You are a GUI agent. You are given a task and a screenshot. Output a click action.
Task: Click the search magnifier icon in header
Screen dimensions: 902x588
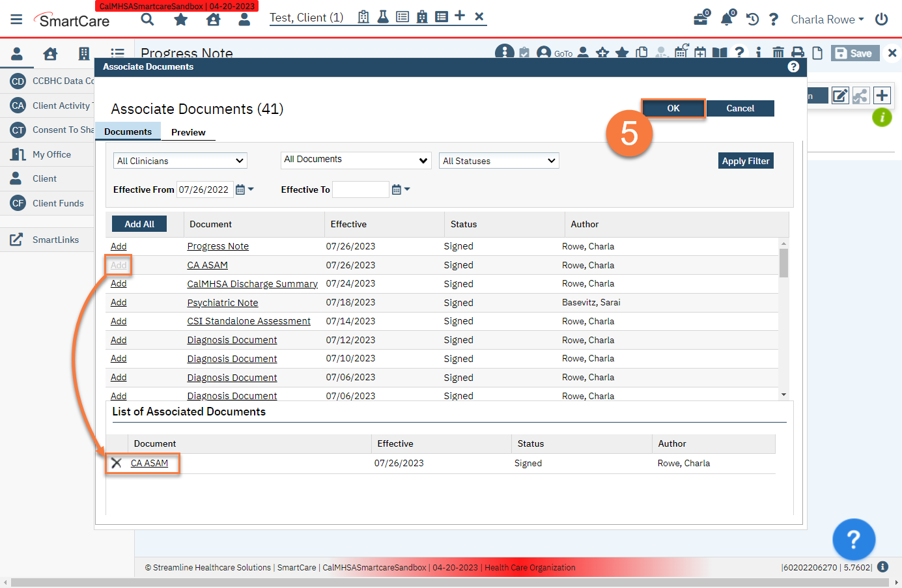(x=148, y=19)
